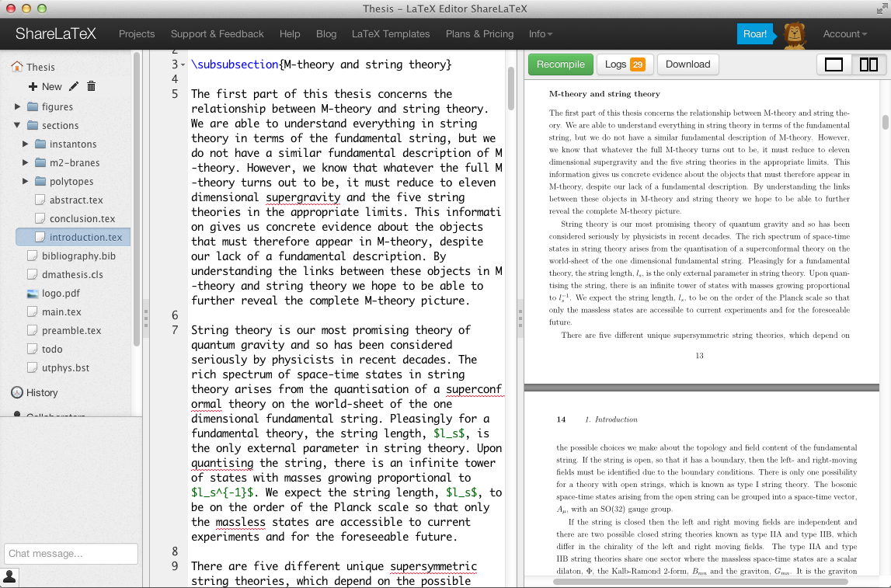The width and height of the screenshot is (891, 588).
Task: Switch to split two-column layout view
Action: [868, 64]
